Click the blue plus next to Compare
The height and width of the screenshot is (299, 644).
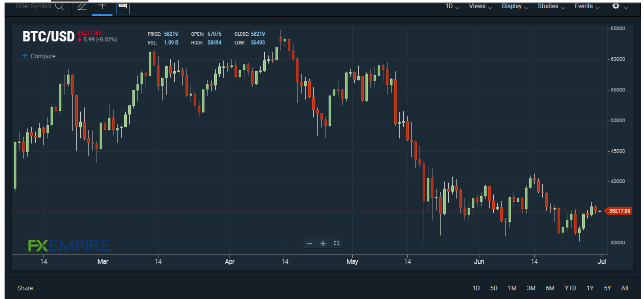point(25,56)
